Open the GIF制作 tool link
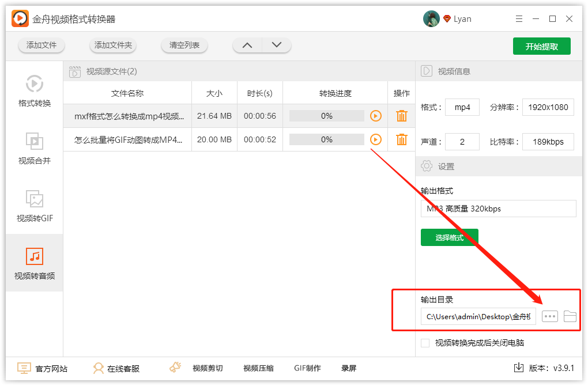The width and height of the screenshot is (588, 386). 307,368
